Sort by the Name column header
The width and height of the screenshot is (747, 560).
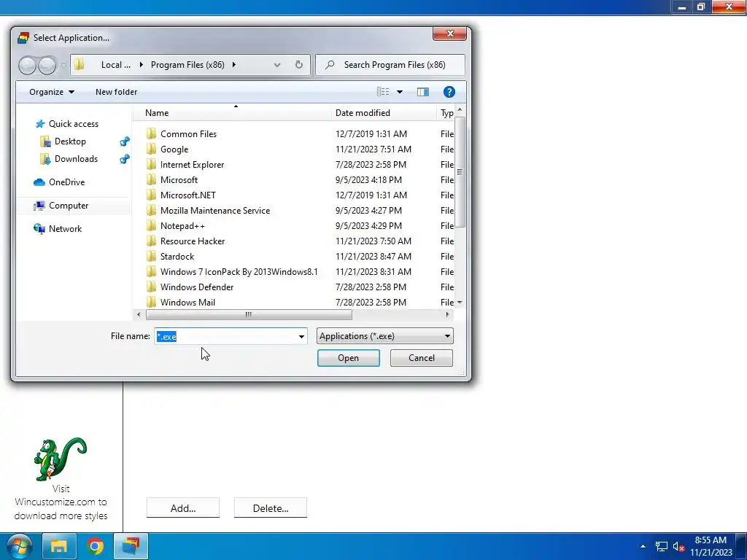click(x=157, y=113)
